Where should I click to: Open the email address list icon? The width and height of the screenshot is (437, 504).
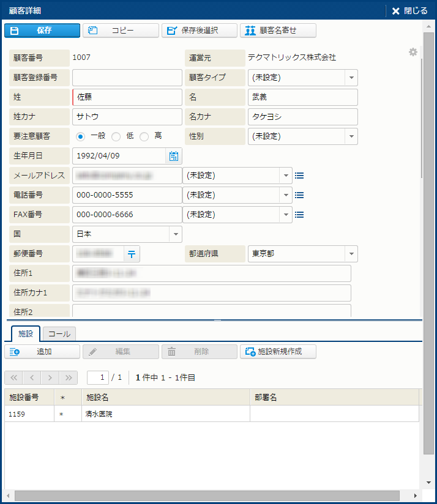pyautogui.click(x=299, y=176)
